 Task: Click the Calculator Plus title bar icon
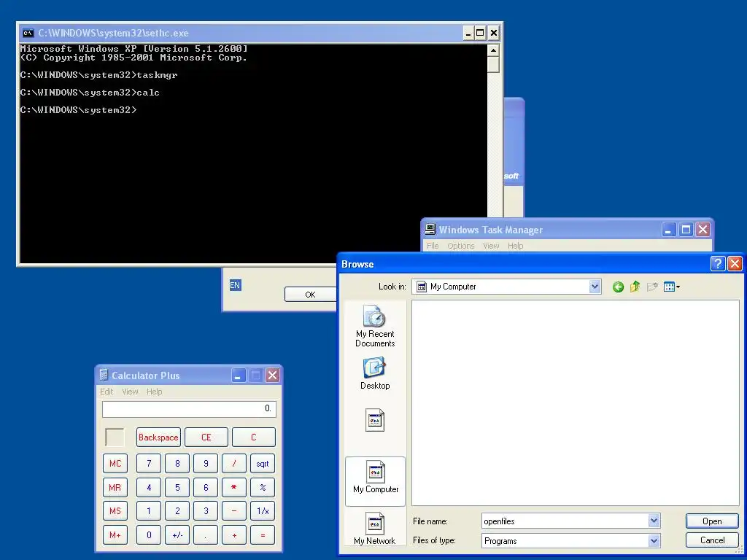(104, 375)
